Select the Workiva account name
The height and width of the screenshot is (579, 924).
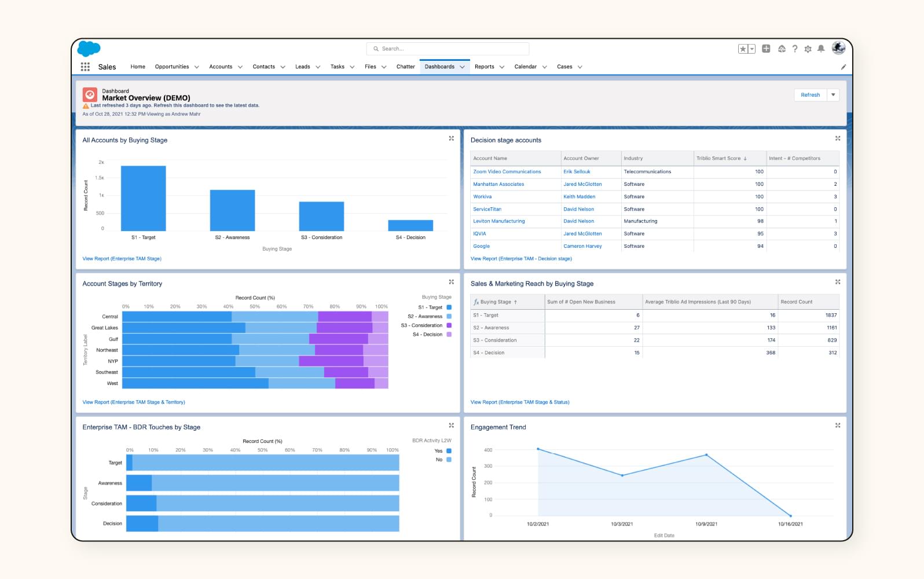tap(482, 197)
